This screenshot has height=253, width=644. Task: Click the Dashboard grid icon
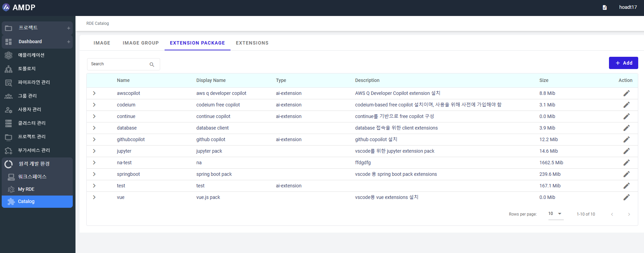coord(9,41)
